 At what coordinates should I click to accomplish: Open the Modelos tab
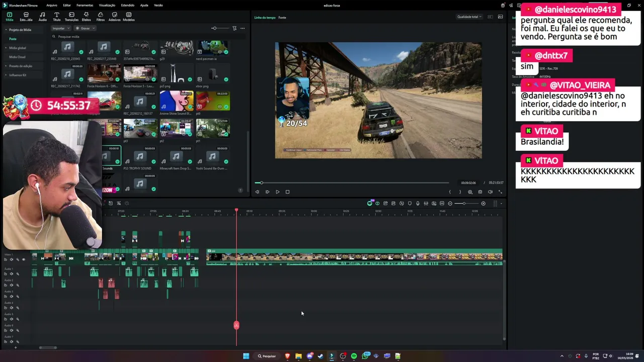[x=129, y=17]
